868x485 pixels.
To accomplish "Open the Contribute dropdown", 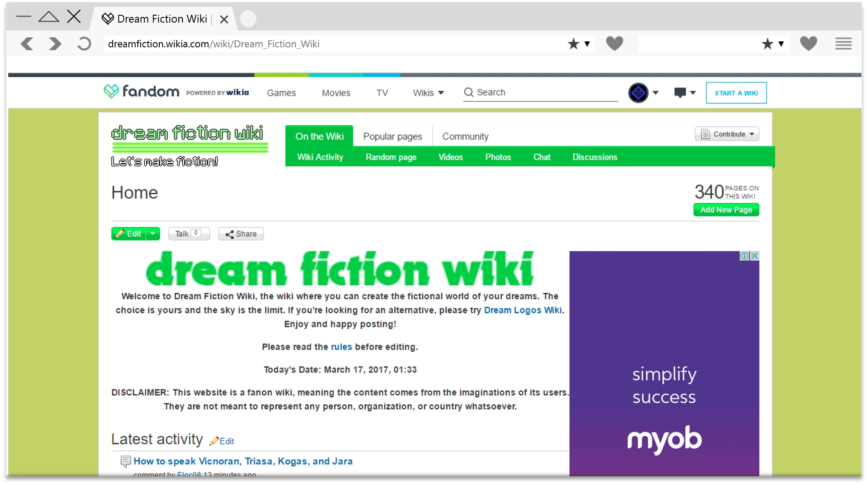I will point(727,134).
